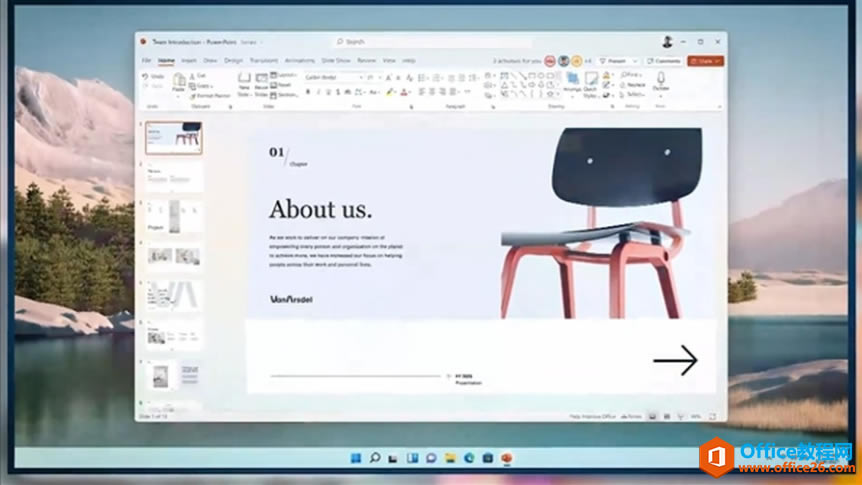The height and width of the screenshot is (485, 862).
Task: Open the Reuse Slides tool
Action: (262, 86)
